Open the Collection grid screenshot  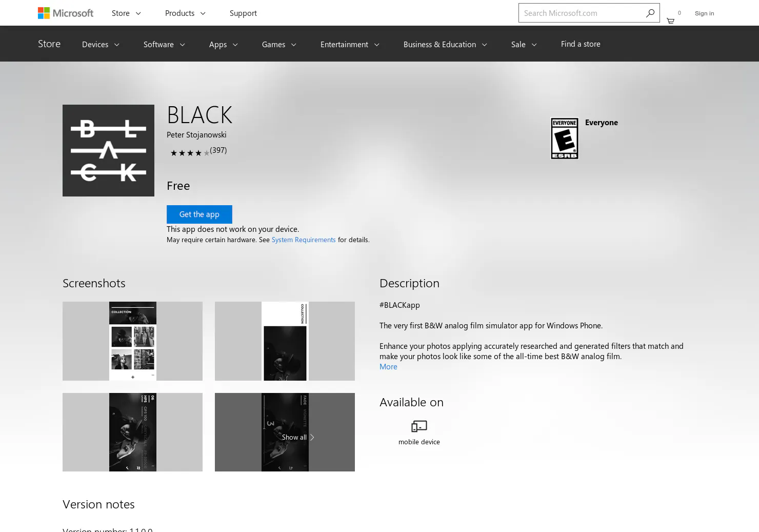click(132, 341)
